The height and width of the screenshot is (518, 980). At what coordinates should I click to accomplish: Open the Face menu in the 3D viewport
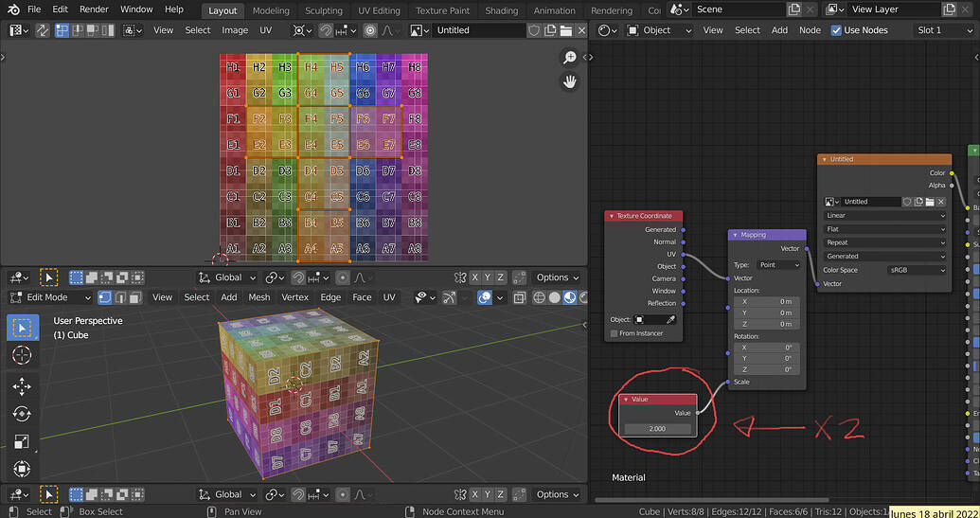362,297
